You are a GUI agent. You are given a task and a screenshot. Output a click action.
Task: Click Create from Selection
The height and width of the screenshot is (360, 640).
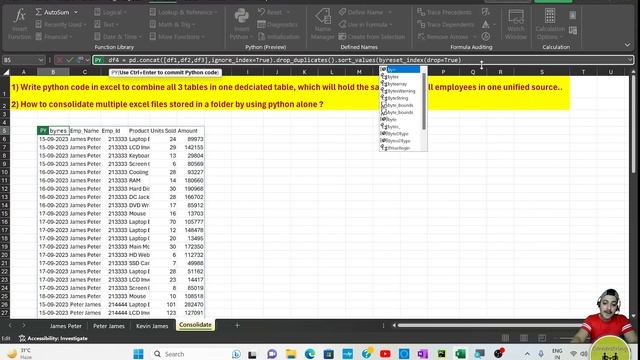pos(371,37)
